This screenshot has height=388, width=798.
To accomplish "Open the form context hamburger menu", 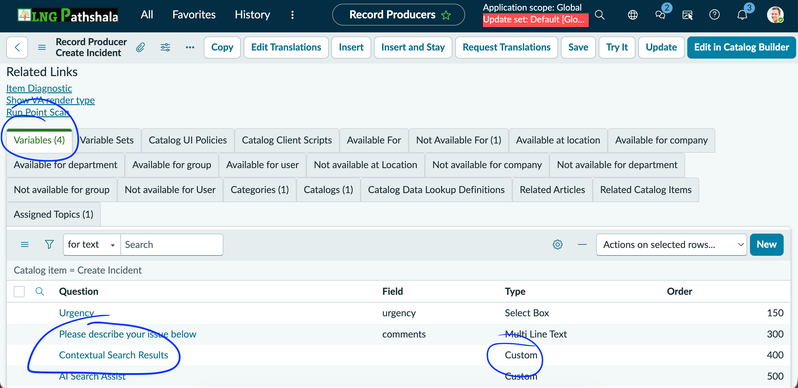I will coord(42,47).
